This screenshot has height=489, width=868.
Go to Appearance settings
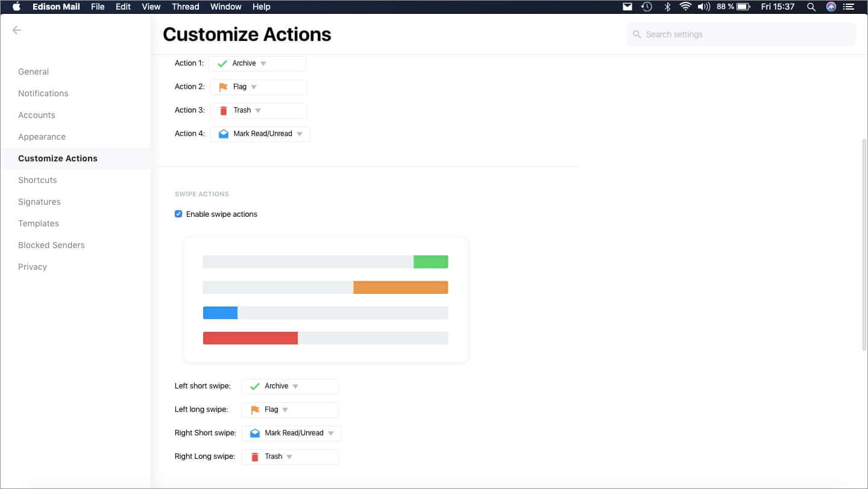42,137
